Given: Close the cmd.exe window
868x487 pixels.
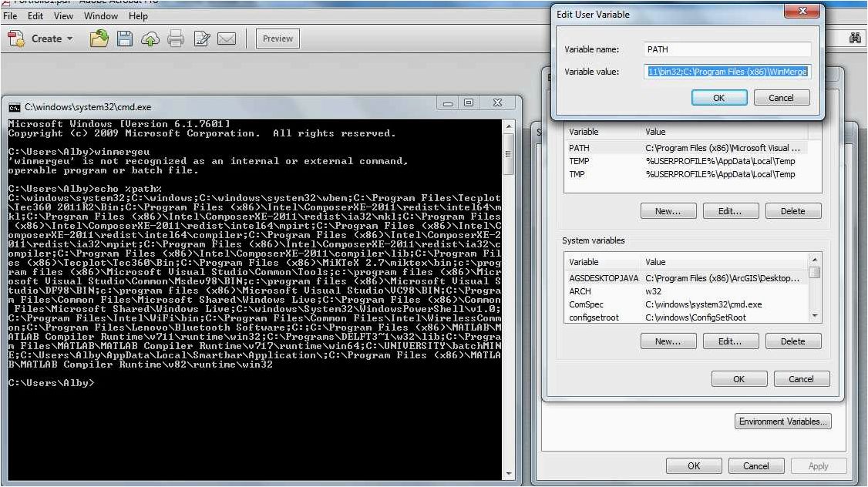Looking at the screenshot, I should click(497, 103).
